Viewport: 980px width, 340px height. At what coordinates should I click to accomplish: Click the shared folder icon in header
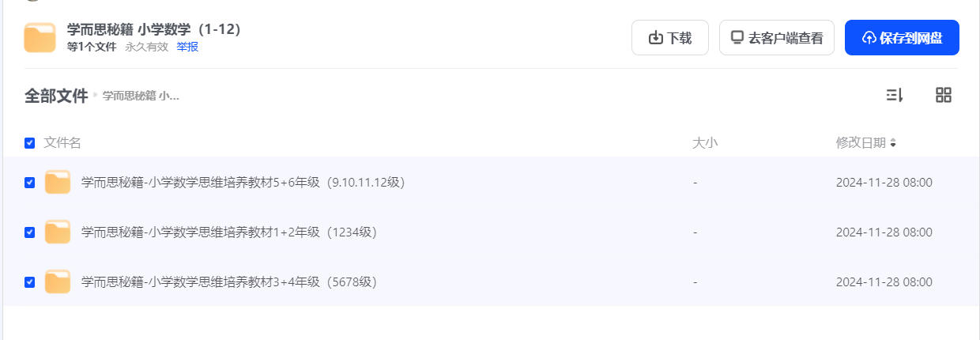click(x=40, y=38)
